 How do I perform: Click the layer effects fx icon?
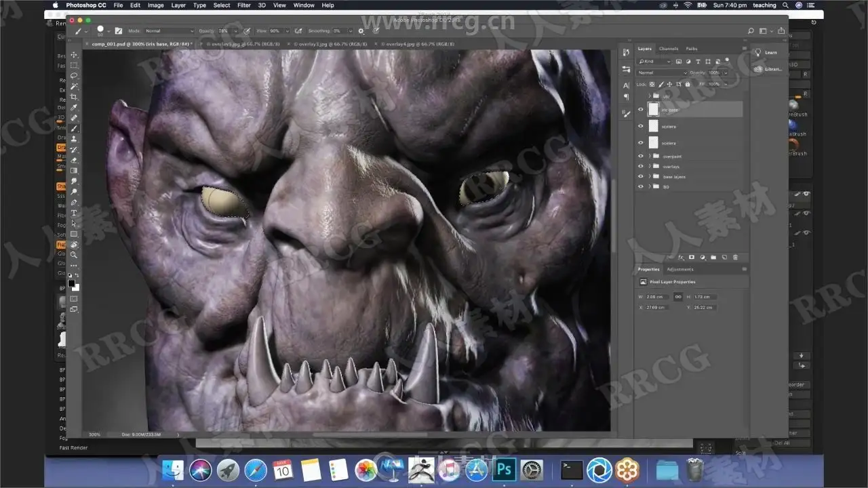[x=681, y=258]
